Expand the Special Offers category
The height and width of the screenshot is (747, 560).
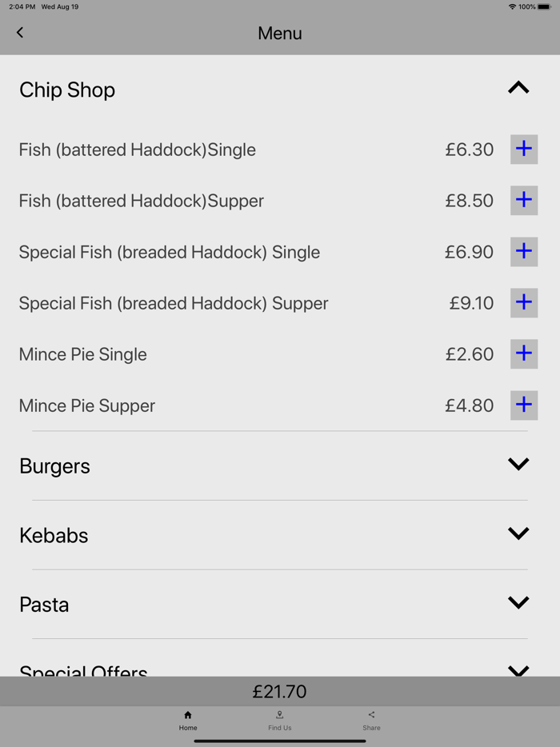coord(518,669)
